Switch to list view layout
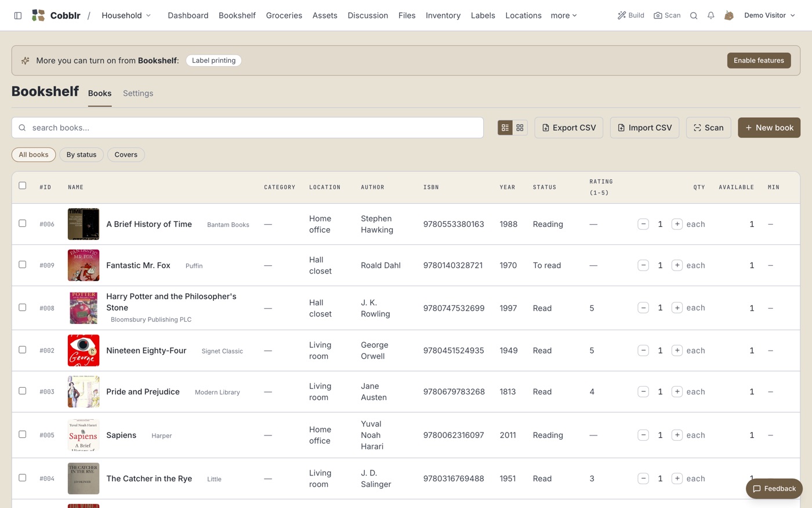 [505, 128]
